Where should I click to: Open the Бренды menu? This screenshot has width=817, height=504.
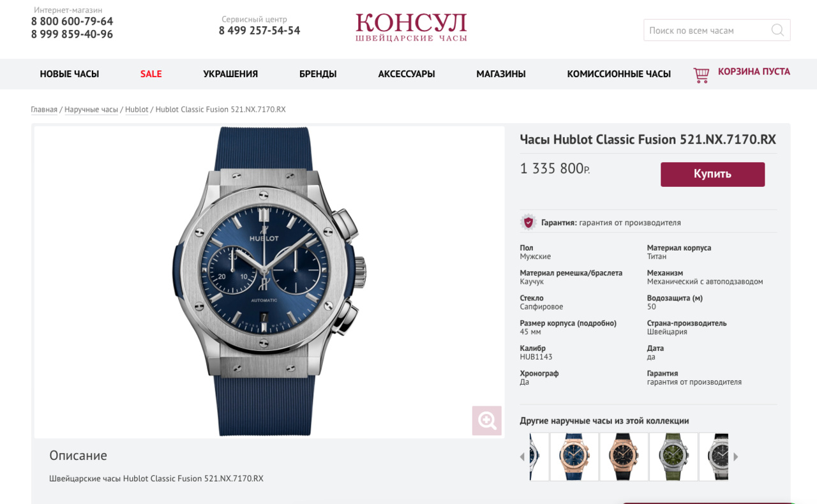click(x=318, y=74)
